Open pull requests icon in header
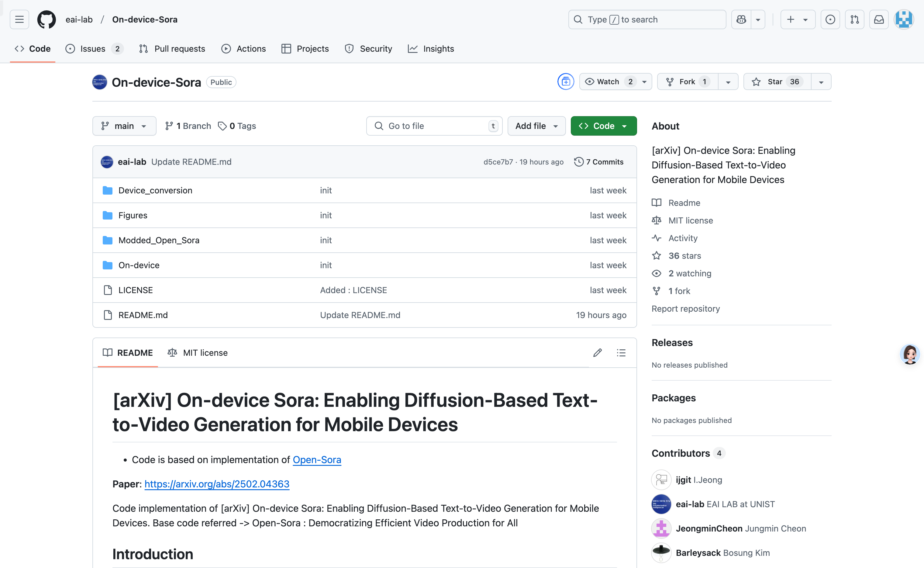The height and width of the screenshot is (568, 924). click(x=854, y=19)
